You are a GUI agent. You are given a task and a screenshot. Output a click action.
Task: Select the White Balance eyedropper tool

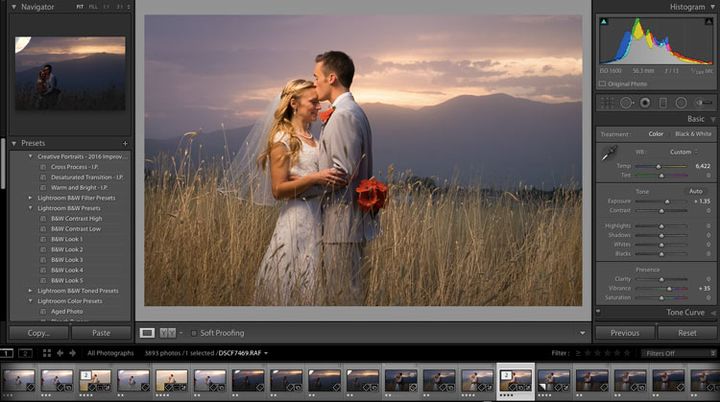pyautogui.click(x=608, y=154)
